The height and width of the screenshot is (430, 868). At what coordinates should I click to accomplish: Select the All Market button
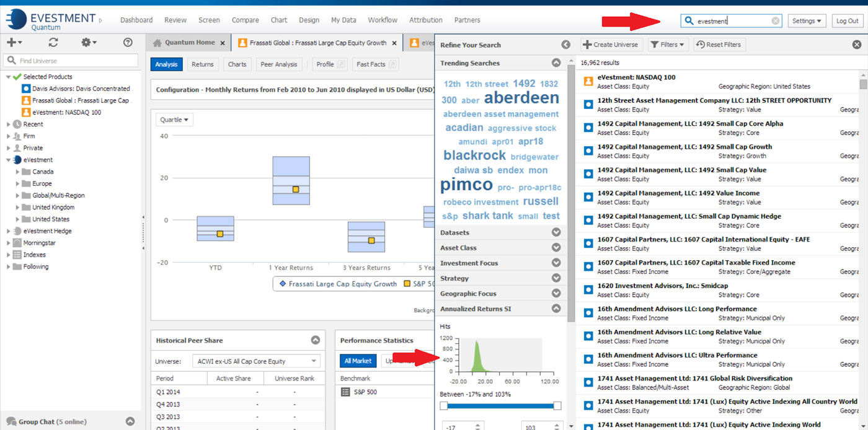click(358, 361)
